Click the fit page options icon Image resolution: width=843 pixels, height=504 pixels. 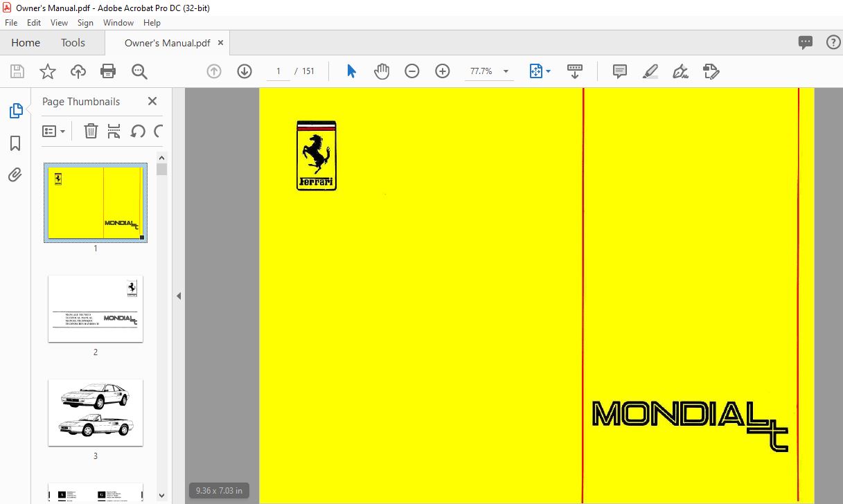[x=536, y=71]
